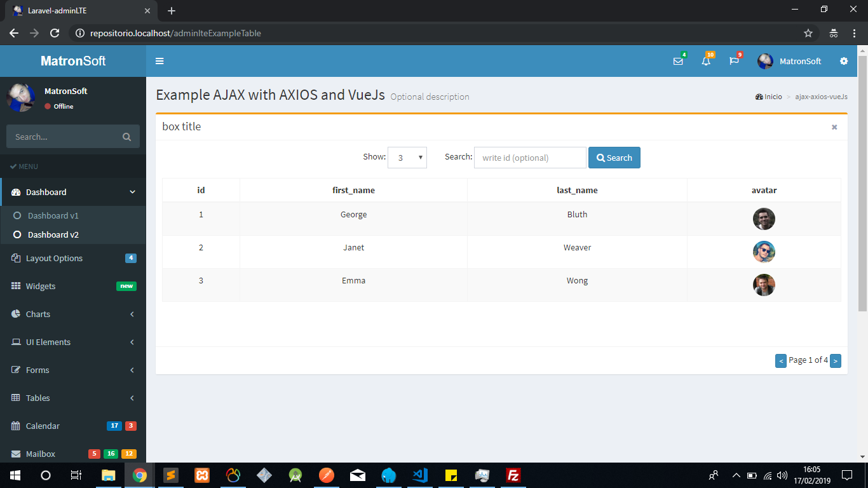Click the Forms edit icon
This screenshot has height=488, width=868.
click(x=16, y=370)
